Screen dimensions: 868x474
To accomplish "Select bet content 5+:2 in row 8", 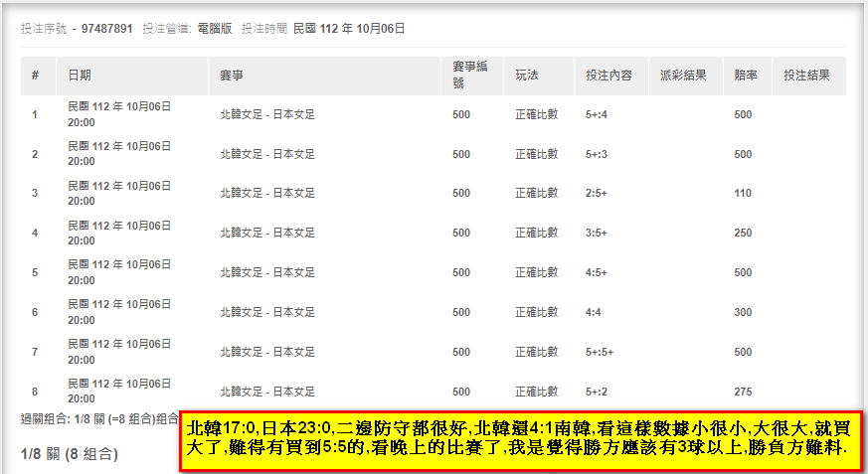I will coord(597,393).
